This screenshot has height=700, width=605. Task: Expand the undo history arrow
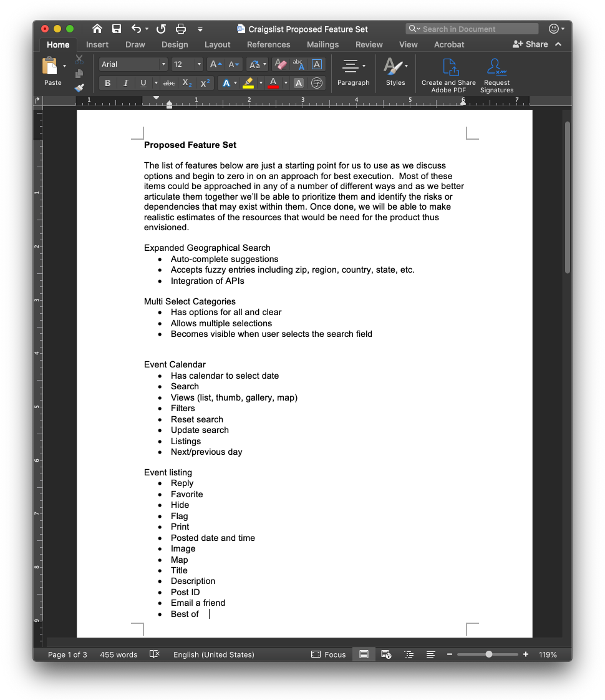pyautogui.click(x=147, y=29)
